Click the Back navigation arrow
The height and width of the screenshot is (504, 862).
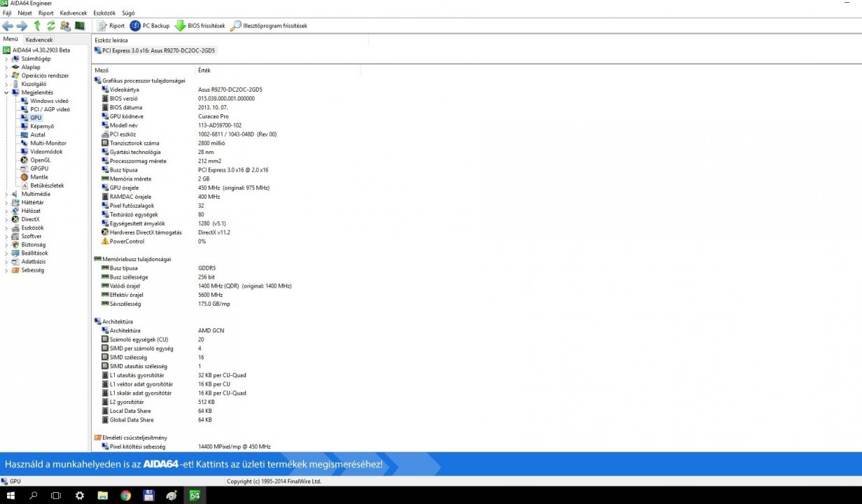point(8,26)
